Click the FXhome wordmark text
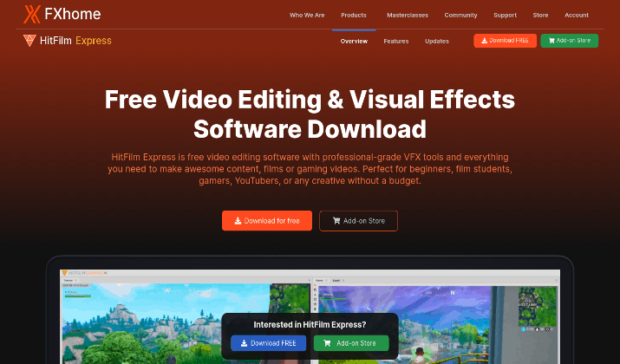The width and height of the screenshot is (620, 364). click(73, 14)
